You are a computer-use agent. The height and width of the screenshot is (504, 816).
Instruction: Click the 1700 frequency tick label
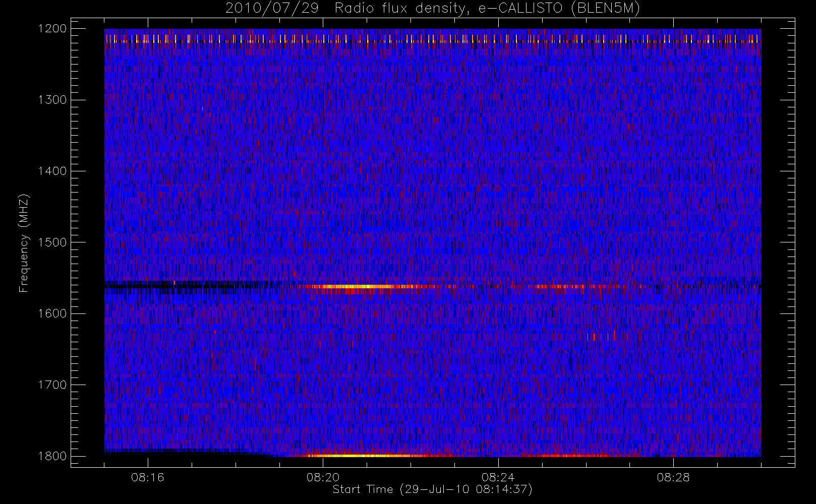52,385
